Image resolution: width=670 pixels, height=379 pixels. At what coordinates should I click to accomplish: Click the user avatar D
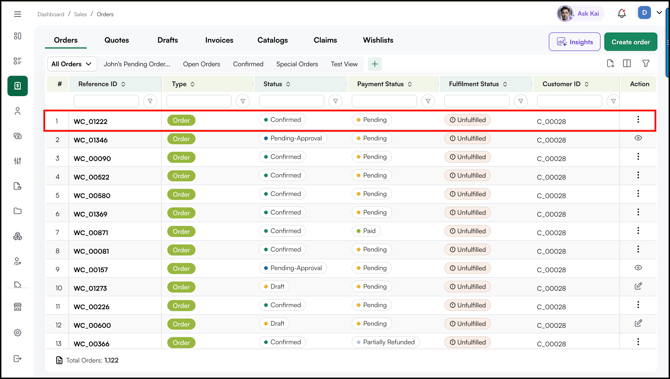tap(644, 13)
